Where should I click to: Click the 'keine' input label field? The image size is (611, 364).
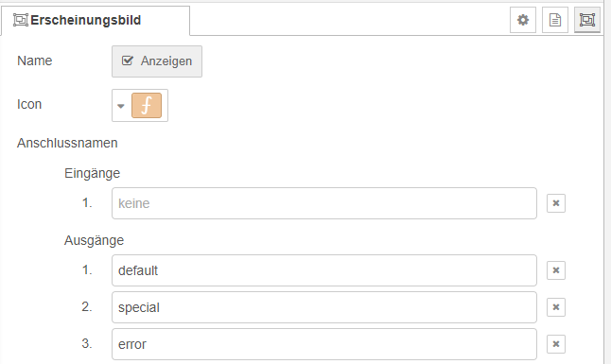324,203
